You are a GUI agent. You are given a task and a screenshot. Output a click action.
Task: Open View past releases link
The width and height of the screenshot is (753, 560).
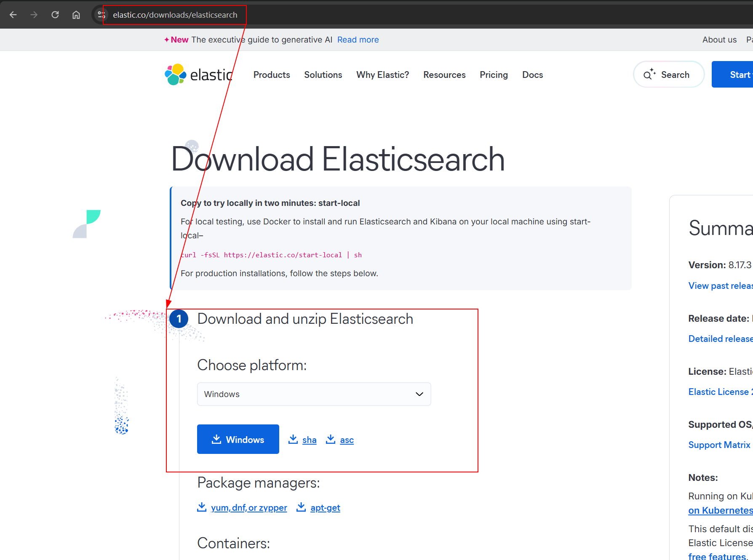pyautogui.click(x=721, y=285)
